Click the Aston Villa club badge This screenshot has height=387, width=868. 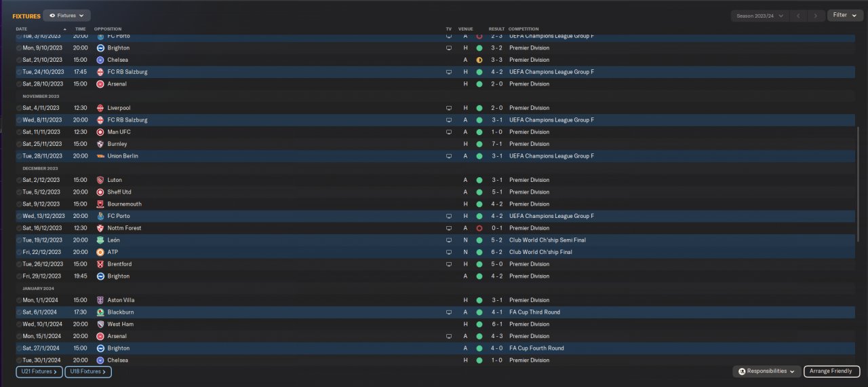tap(100, 300)
